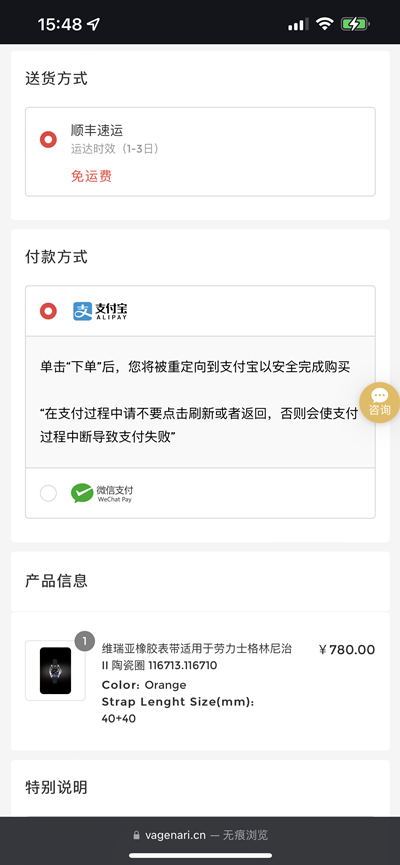Tap the 付款方式 section heading
400x865 pixels.
[56, 257]
